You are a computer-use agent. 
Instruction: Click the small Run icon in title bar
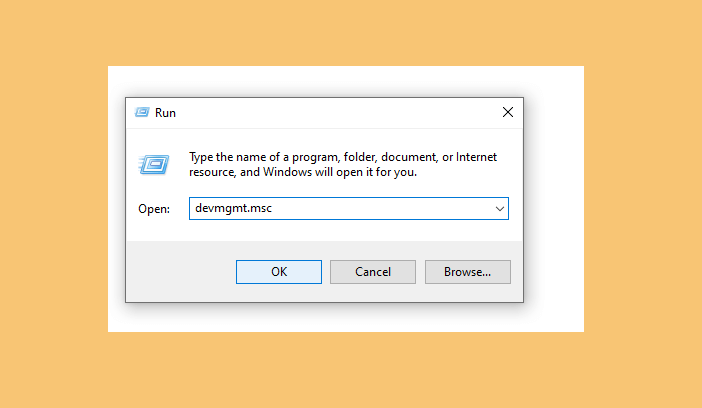click(x=142, y=112)
